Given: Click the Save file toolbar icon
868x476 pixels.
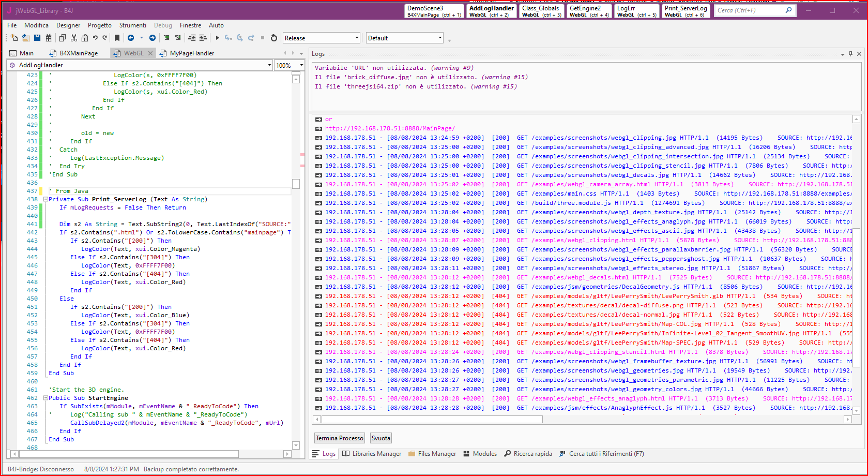Looking at the screenshot, I should [x=37, y=38].
